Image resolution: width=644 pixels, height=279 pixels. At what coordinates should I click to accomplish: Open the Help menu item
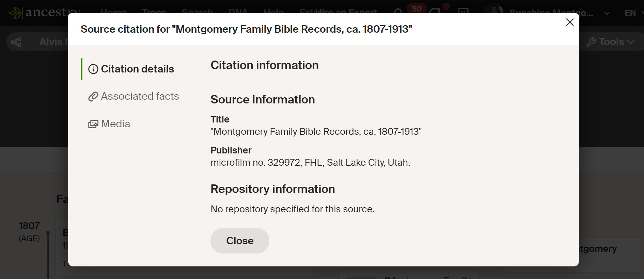click(x=273, y=12)
